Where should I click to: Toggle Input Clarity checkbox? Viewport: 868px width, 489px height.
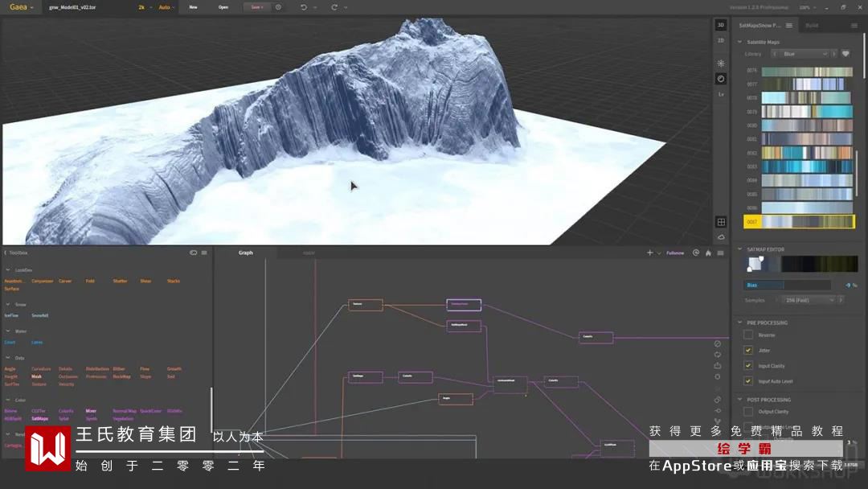(x=748, y=365)
